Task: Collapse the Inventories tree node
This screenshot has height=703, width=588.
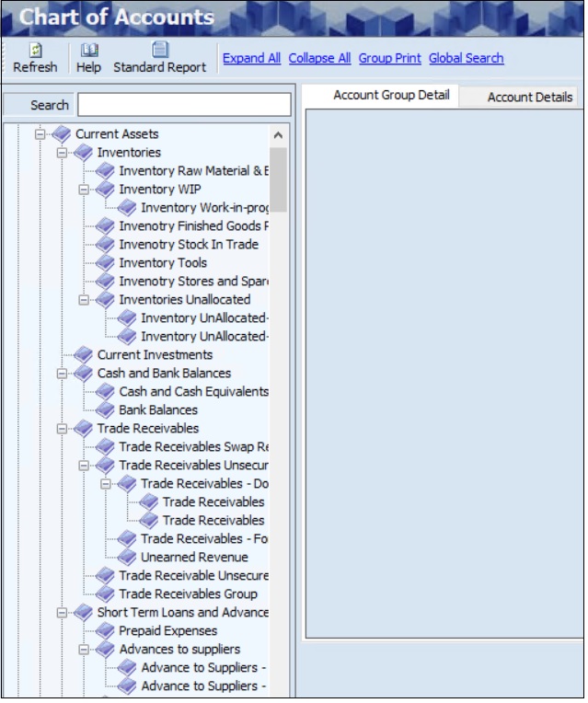Action: [63, 153]
